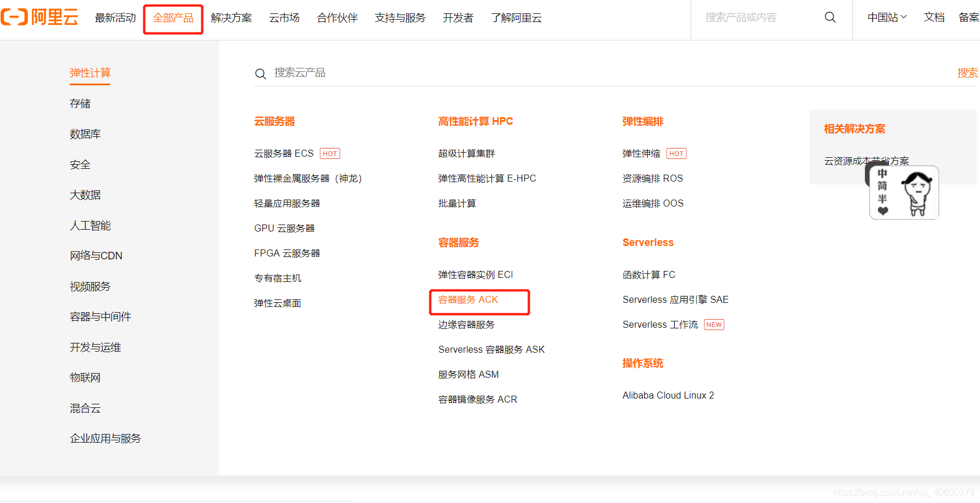980x503 pixels.
Task: Open the 了解阿里云 menu
Action: 516,18
